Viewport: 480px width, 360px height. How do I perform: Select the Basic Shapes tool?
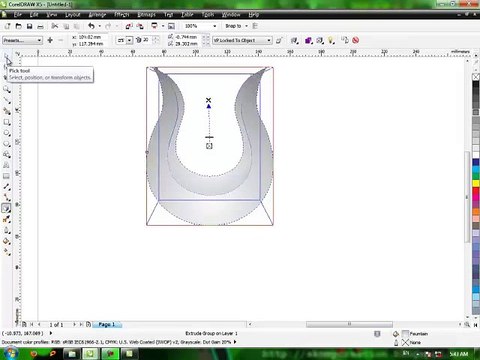6,154
